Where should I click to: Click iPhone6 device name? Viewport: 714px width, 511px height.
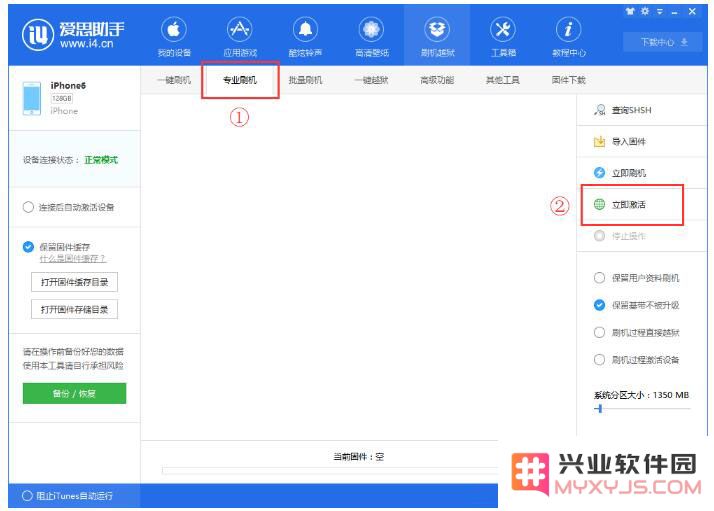68,86
